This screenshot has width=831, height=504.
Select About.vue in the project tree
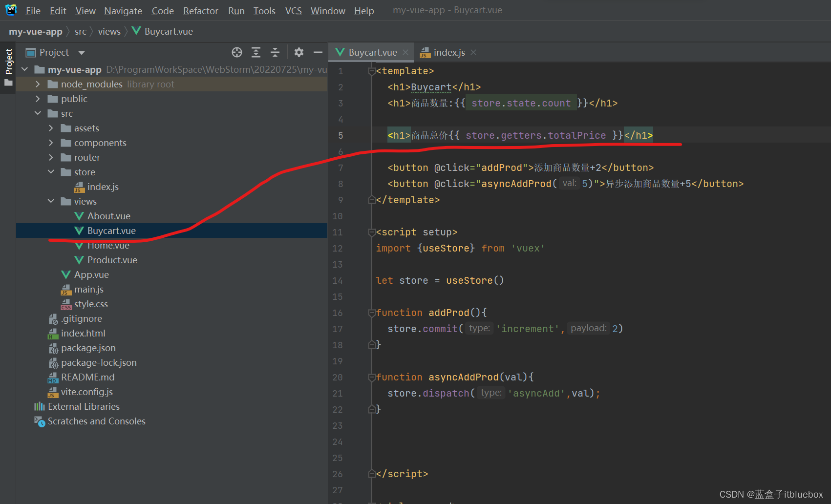[x=108, y=216]
